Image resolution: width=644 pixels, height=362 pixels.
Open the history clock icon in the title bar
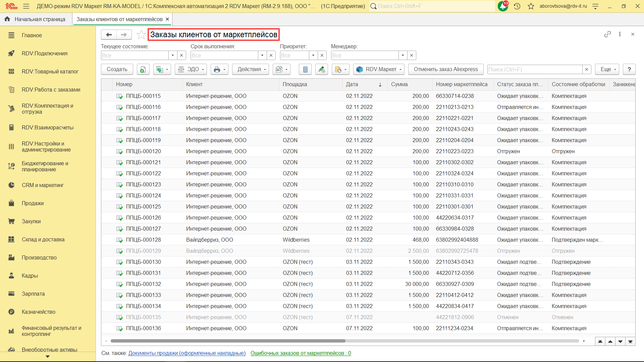click(517, 6)
